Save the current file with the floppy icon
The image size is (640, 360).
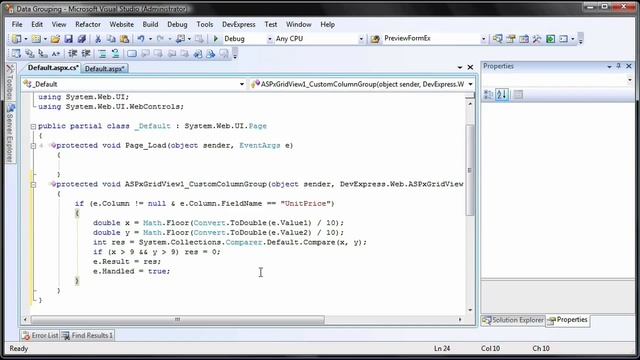pos(68,39)
